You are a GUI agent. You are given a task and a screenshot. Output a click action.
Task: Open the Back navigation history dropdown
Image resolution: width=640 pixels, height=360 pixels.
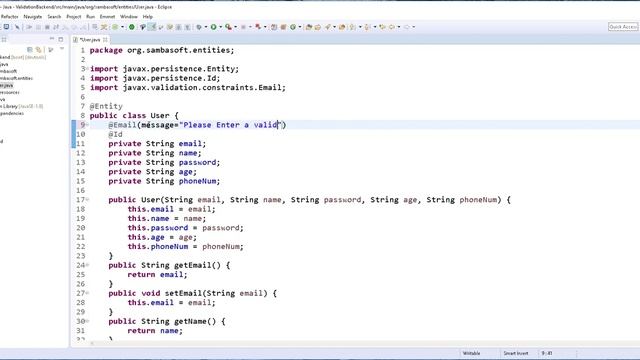(399, 27)
